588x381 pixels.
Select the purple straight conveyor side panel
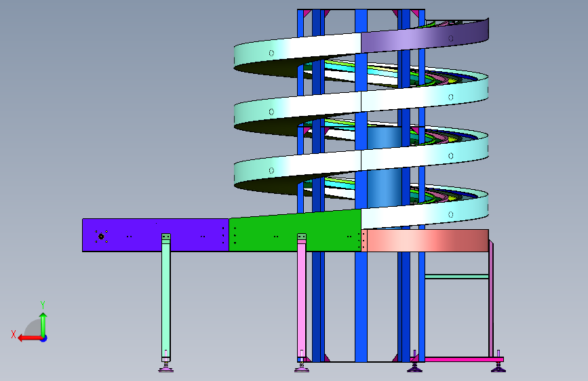click(x=155, y=235)
